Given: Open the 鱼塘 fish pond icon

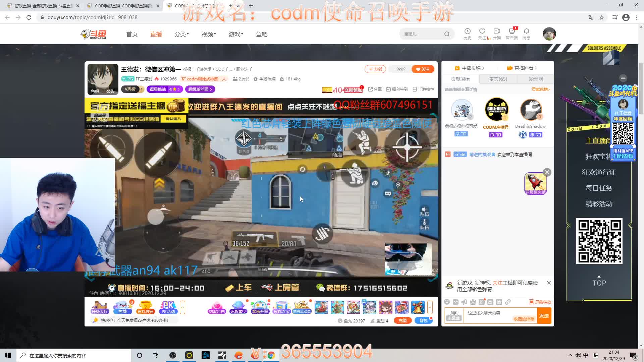Looking at the screenshot, I should pos(122,307).
